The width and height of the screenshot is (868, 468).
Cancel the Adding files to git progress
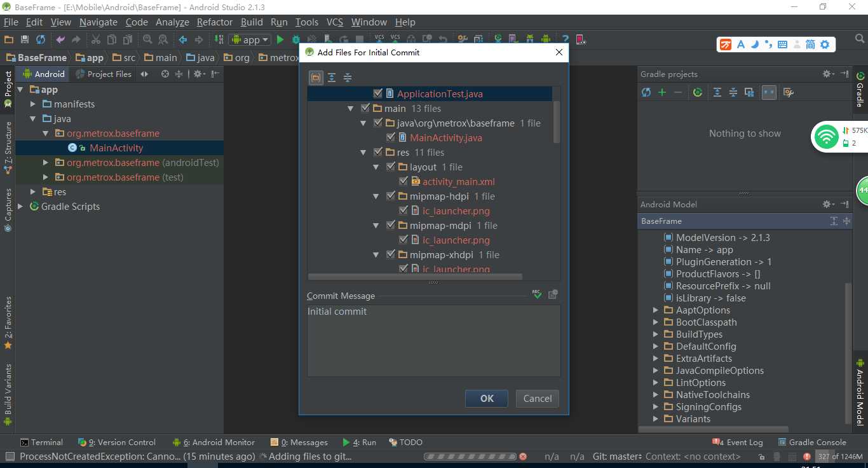522,457
